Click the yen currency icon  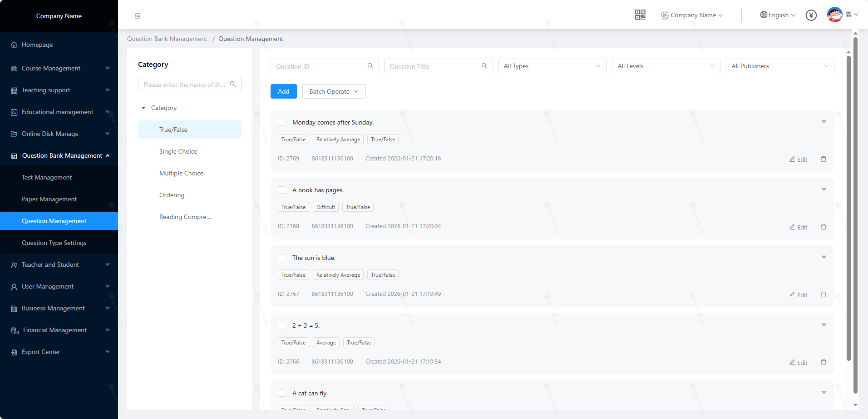[x=811, y=15]
